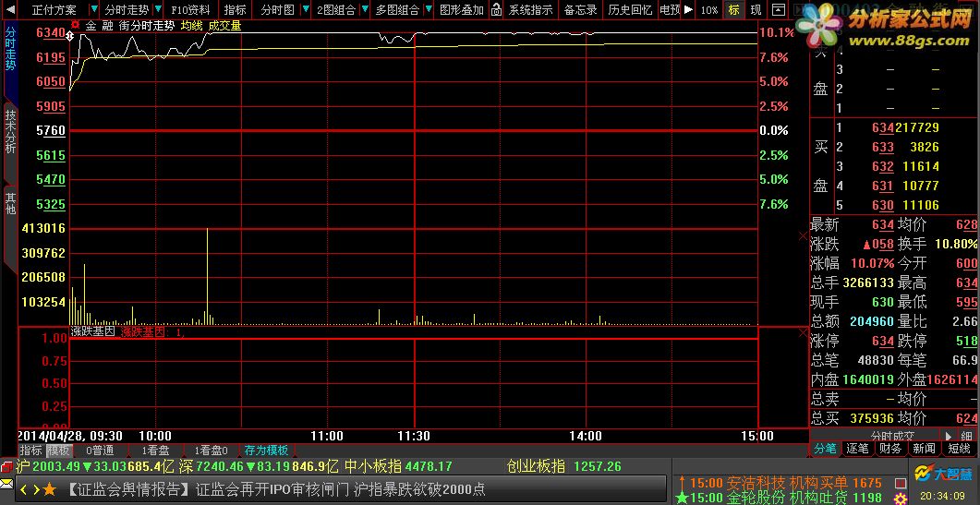This screenshot has height=505, width=980.
Task: Click the orange star in news ticker
Action: (49, 488)
